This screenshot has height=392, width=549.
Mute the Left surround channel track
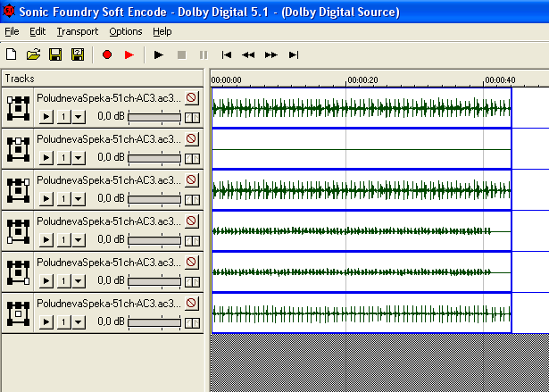tap(192, 221)
